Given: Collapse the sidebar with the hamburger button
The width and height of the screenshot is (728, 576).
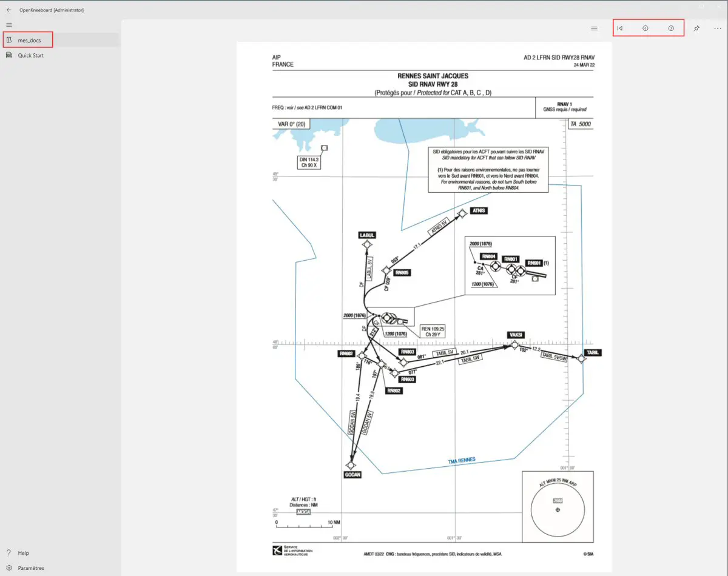Looking at the screenshot, I should 9,25.
